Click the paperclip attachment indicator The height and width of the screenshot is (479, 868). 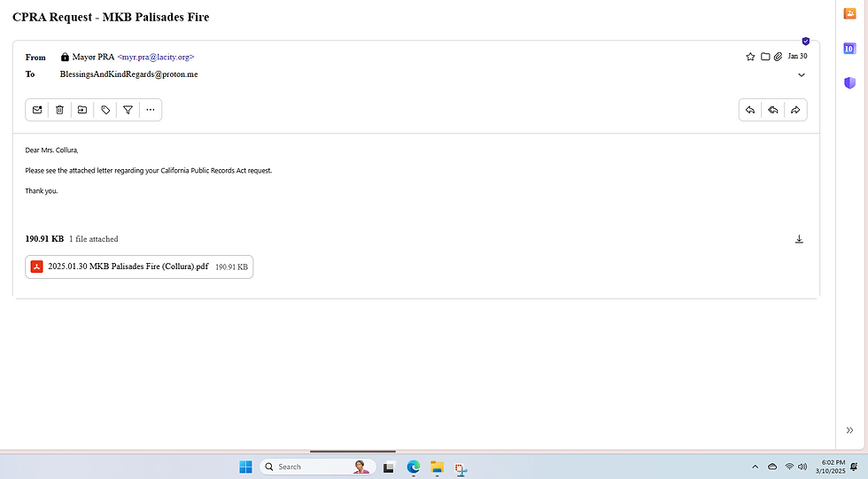[778, 57]
